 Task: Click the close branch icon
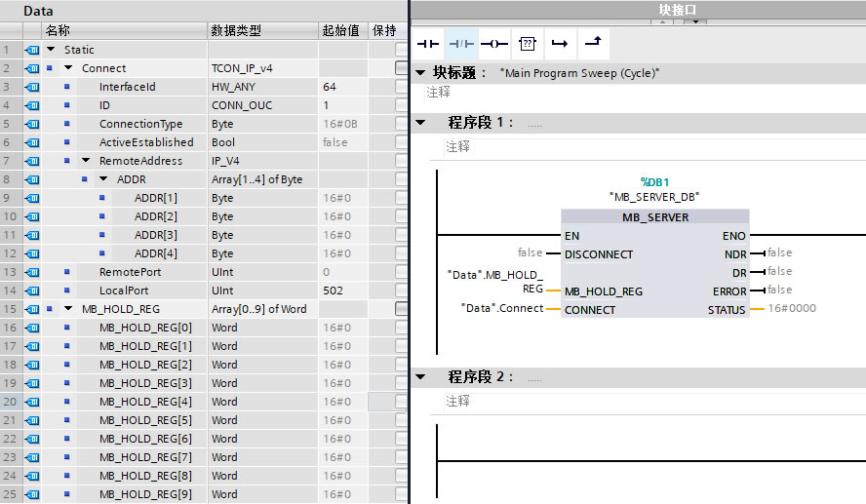pyautogui.click(x=593, y=44)
